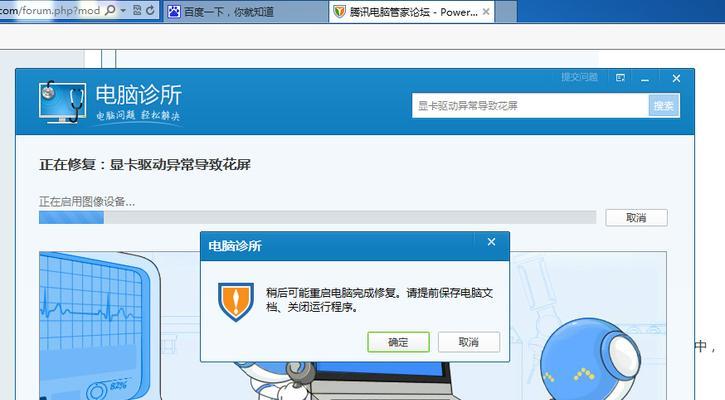Viewport: 725px width, 400px height.
Task: Click the 稍后可能重启电脑完成修复 message text
Action: click(380, 300)
